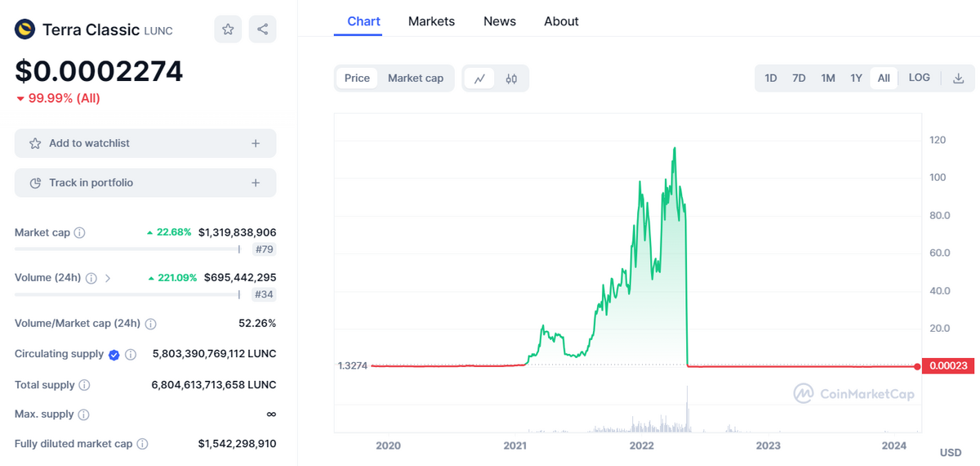Click the 221.09% volume change

click(172, 278)
